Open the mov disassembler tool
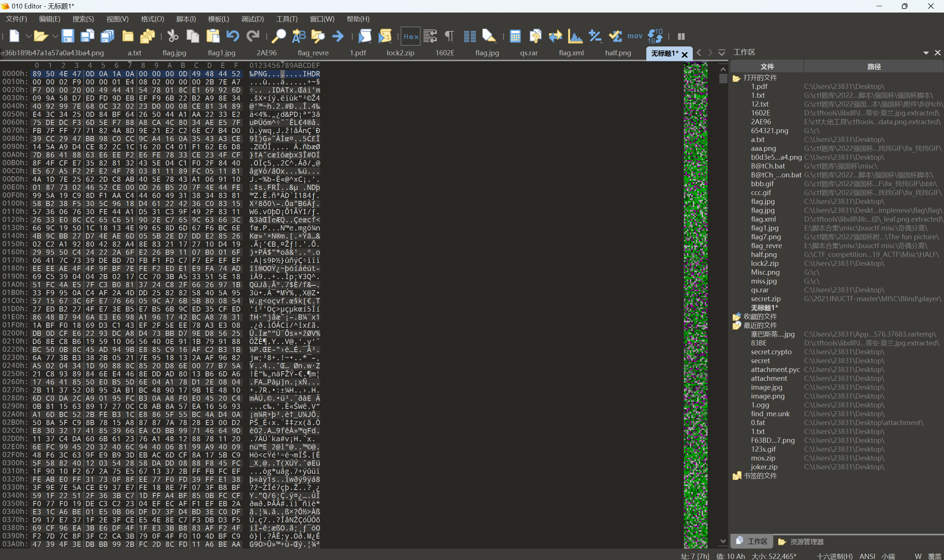This screenshot has width=944, height=560. pyautogui.click(x=635, y=36)
